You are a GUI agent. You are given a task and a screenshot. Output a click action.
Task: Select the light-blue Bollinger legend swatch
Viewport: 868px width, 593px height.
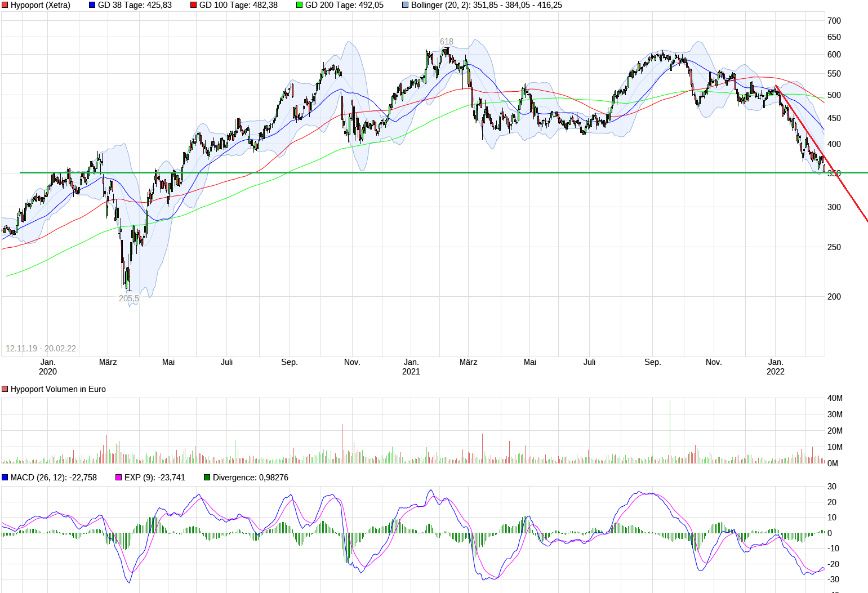406,5
